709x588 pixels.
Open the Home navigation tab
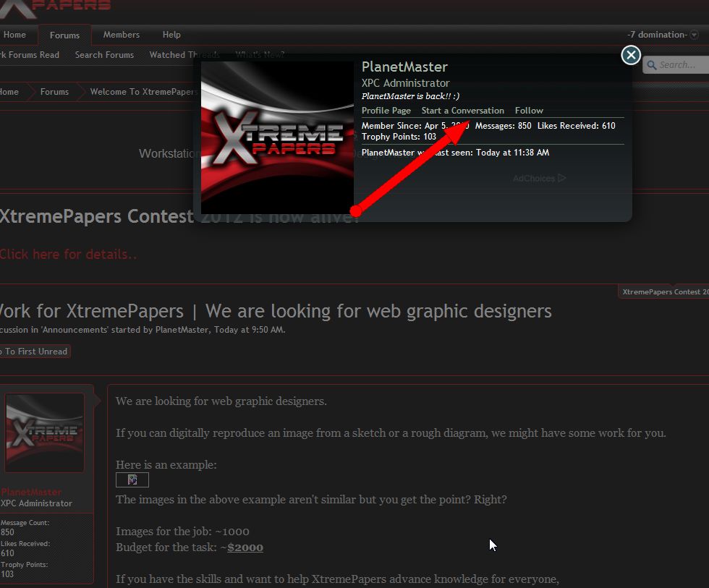[14, 35]
